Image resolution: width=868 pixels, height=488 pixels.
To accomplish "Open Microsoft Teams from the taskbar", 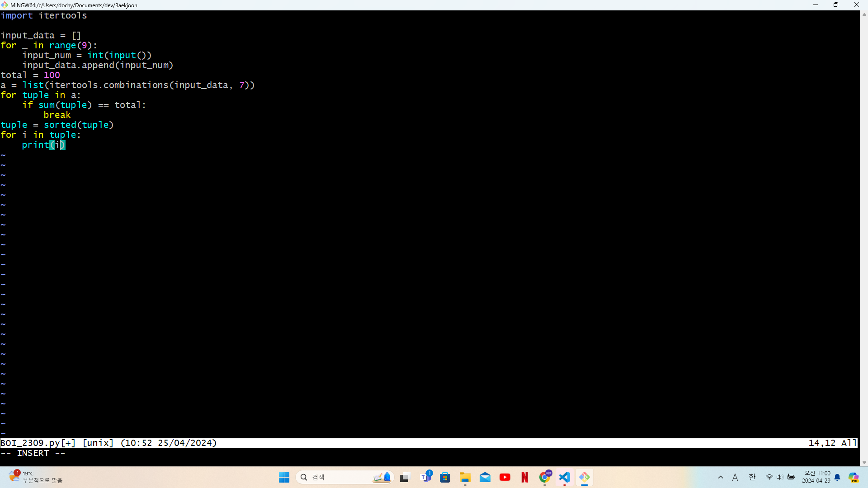I will pyautogui.click(x=425, y=477).
